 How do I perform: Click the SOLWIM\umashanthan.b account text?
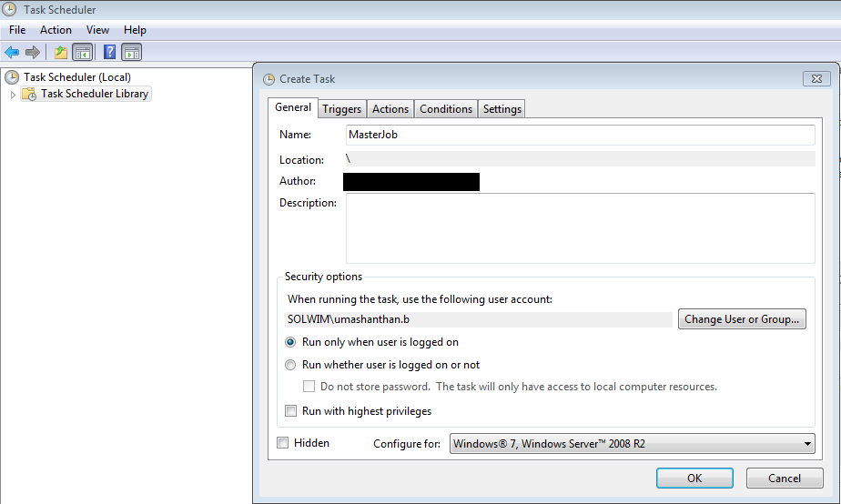[x=349, y=319]
